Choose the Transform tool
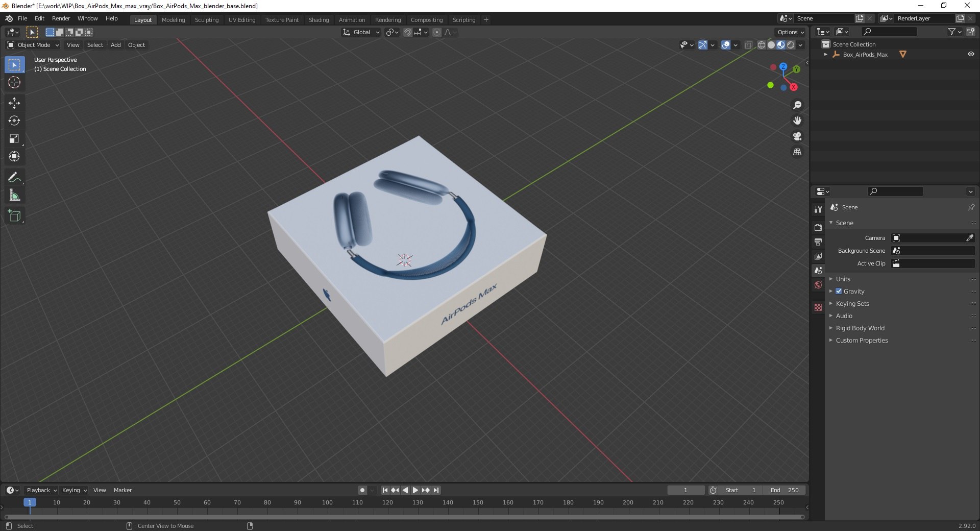The image size is (980, 531). [14, 157]
